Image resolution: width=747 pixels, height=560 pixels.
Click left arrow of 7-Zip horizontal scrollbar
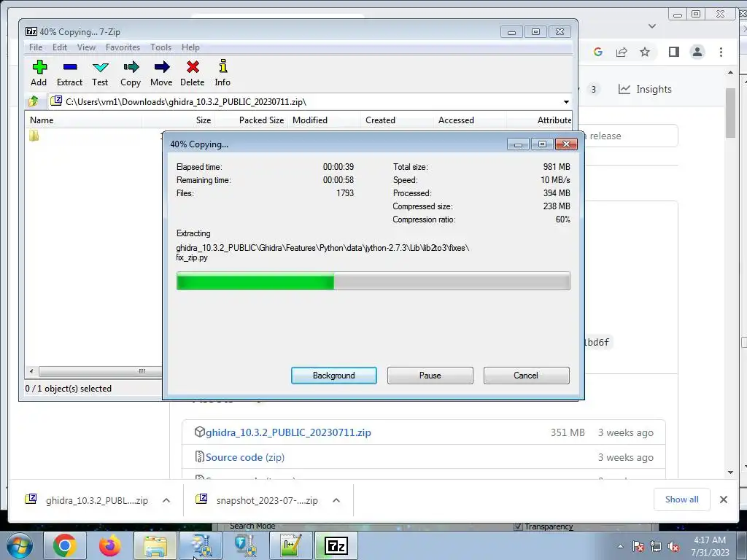point(31,371)
